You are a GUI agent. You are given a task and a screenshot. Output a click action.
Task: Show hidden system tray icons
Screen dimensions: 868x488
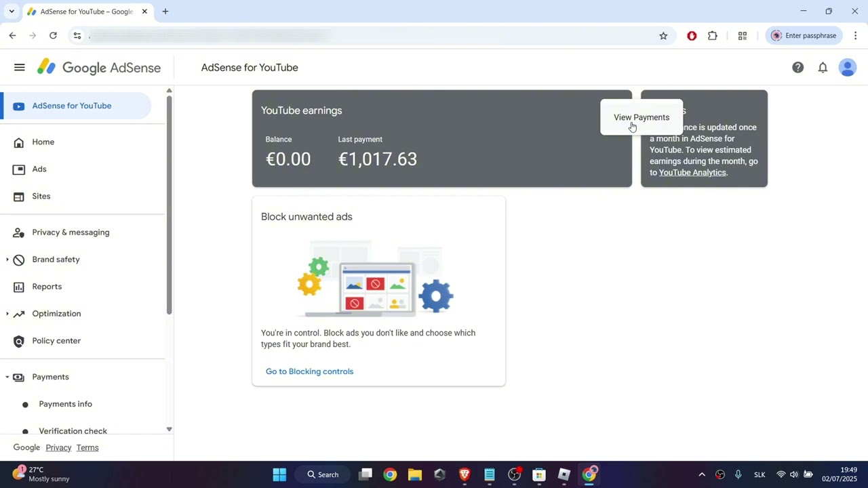coord(702,474)
